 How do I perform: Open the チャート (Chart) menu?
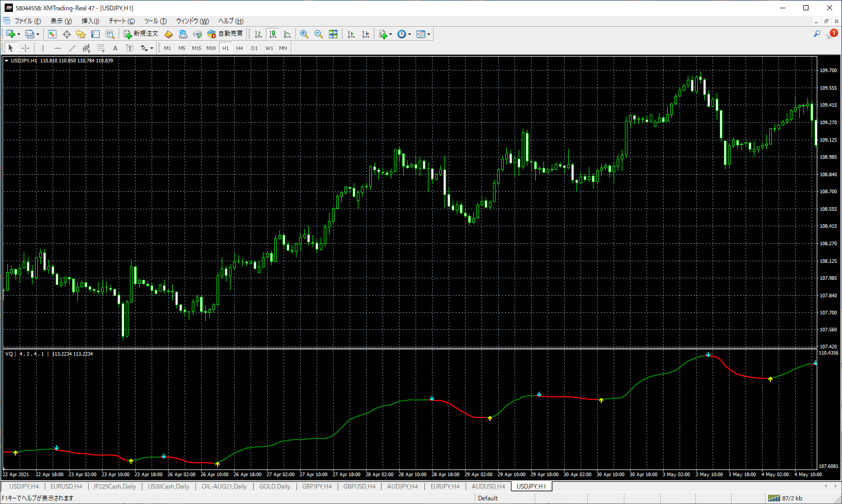pos(121,21)
